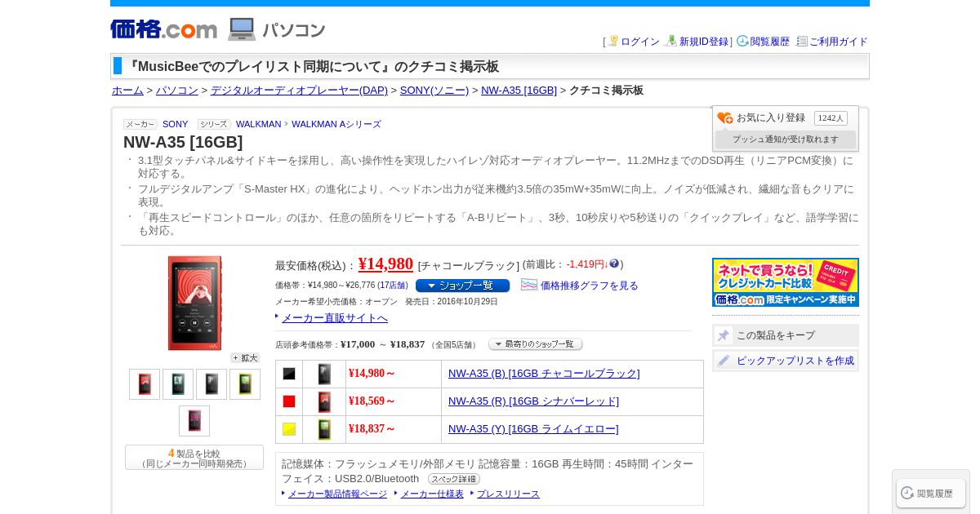Click the large red Walkman product image
Screen dimensions: 980x514
point(194,304)
